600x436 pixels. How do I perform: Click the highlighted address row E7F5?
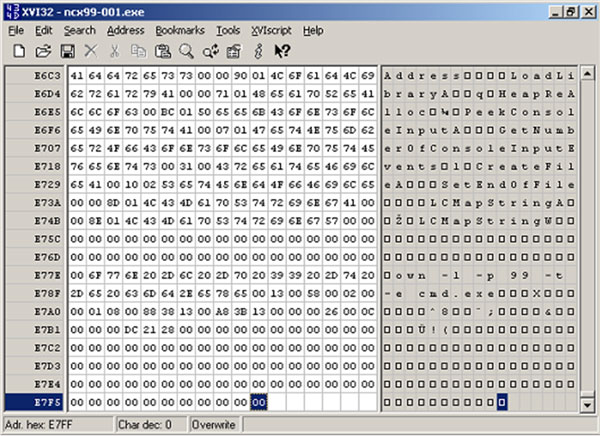click(x=47, y=402)
